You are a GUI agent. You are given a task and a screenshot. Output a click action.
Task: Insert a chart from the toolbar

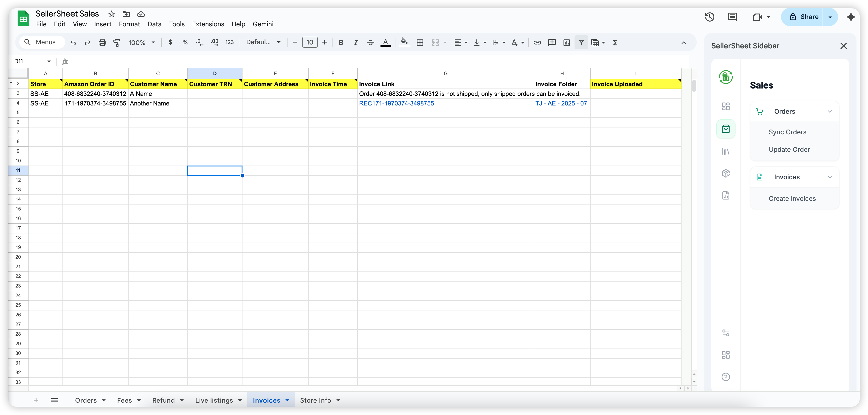click(x=566, y=42)
